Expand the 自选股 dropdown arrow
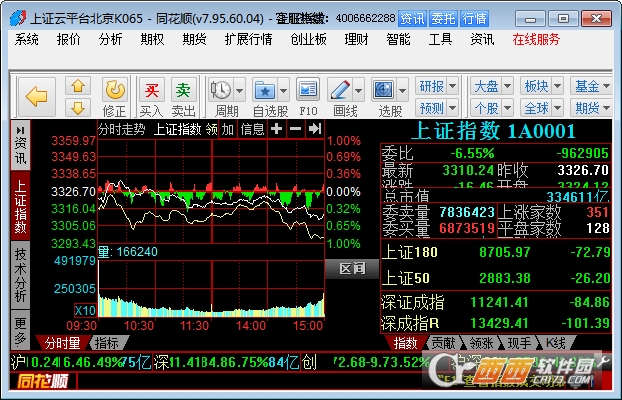 [283, 90]
